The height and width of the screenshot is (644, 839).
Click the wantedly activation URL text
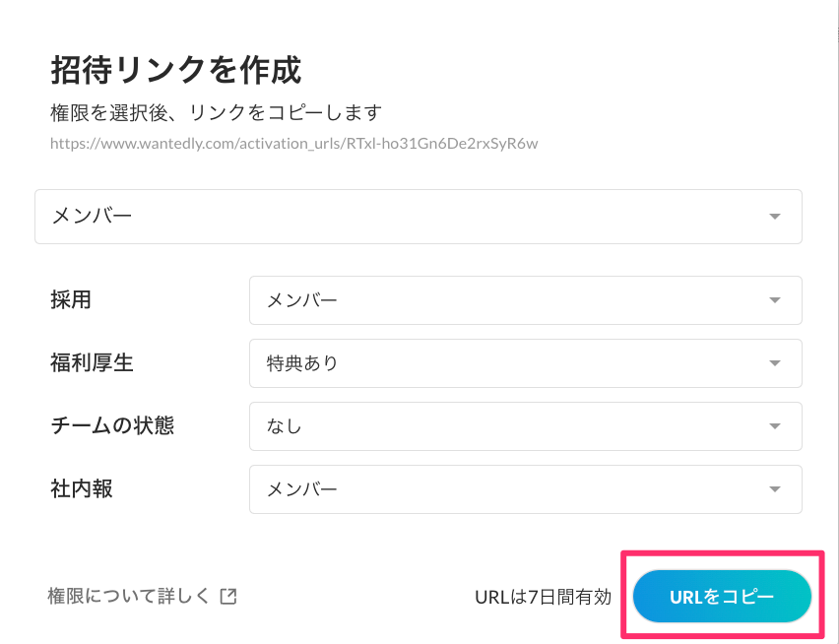point(294,143)
